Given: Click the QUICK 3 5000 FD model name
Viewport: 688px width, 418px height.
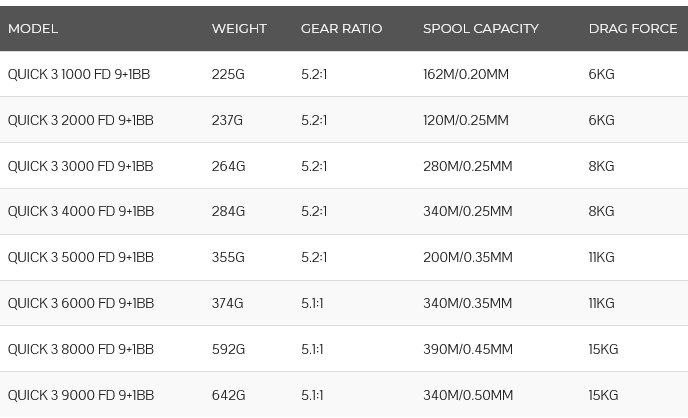Looking at the screenshot, I should [x=81, y=258].
